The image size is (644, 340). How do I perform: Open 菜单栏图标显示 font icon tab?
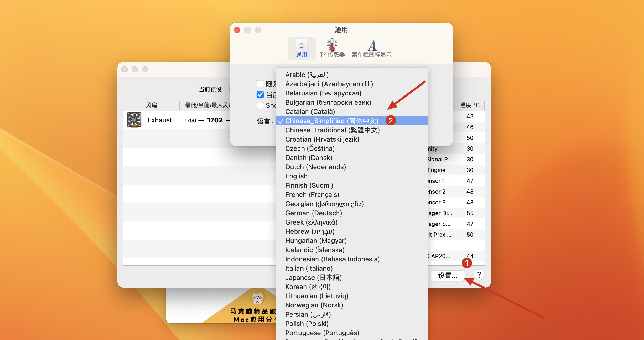click(371, 46)
